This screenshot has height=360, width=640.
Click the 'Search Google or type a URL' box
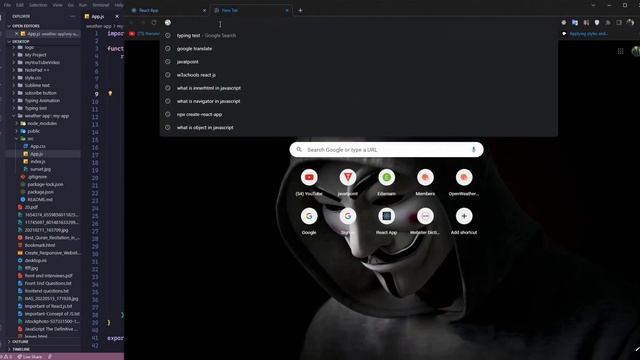pyautogui.click(x=387, y=150)
